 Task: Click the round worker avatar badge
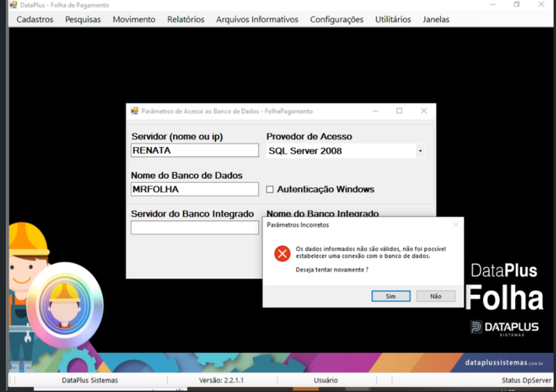[65, 305]
